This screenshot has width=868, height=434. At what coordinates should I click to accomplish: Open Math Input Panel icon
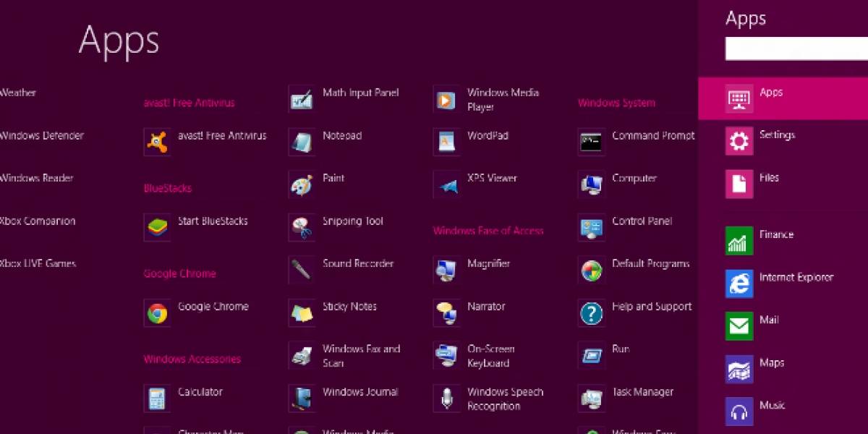[302, 99]
